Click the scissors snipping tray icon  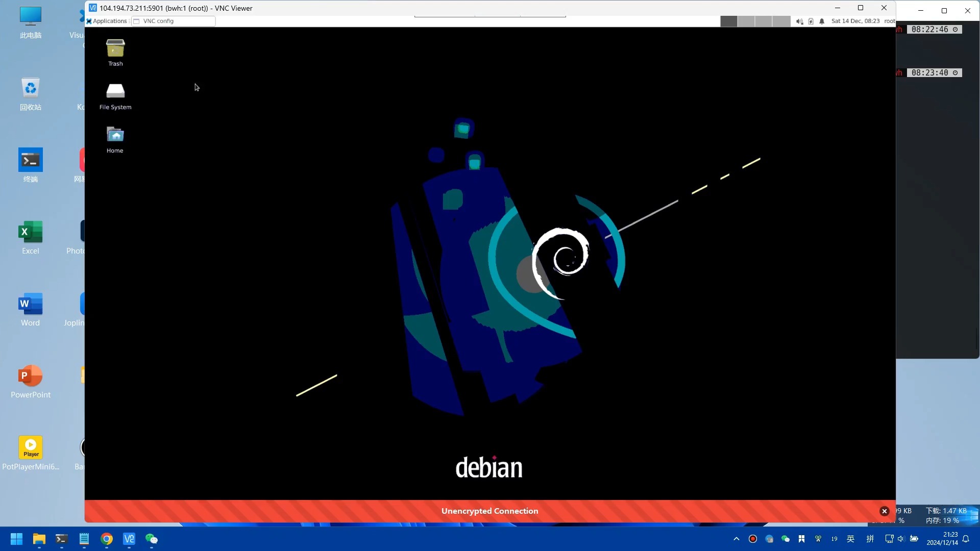click(818, 539)
